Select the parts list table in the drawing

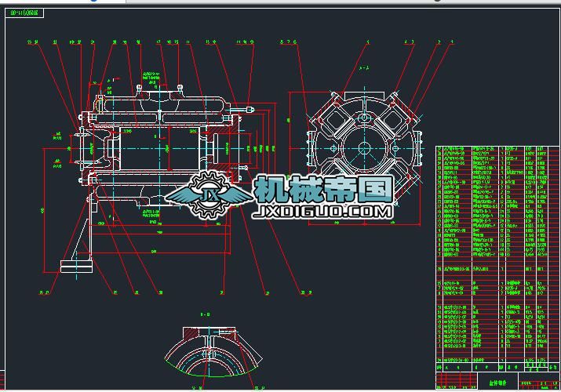tap(497, 259)
